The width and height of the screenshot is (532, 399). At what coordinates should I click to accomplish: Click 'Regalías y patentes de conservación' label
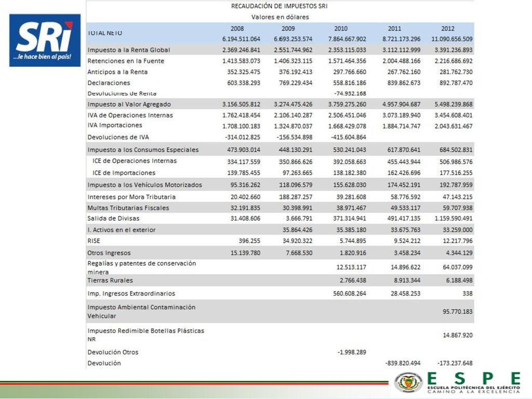(x=141, y=263)
